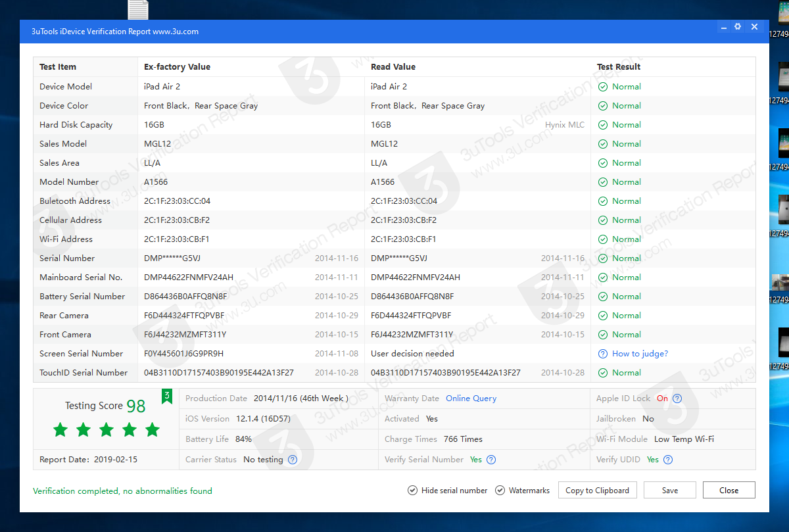Click User decision needed text
Image resolution: width=789 pixels, height=532 pixels.
412,354
